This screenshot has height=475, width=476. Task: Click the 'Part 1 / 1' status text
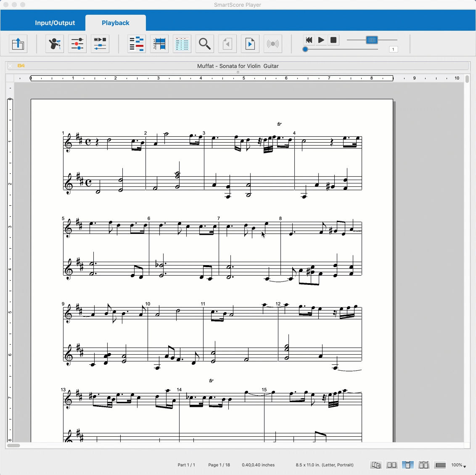pos(186,465)
